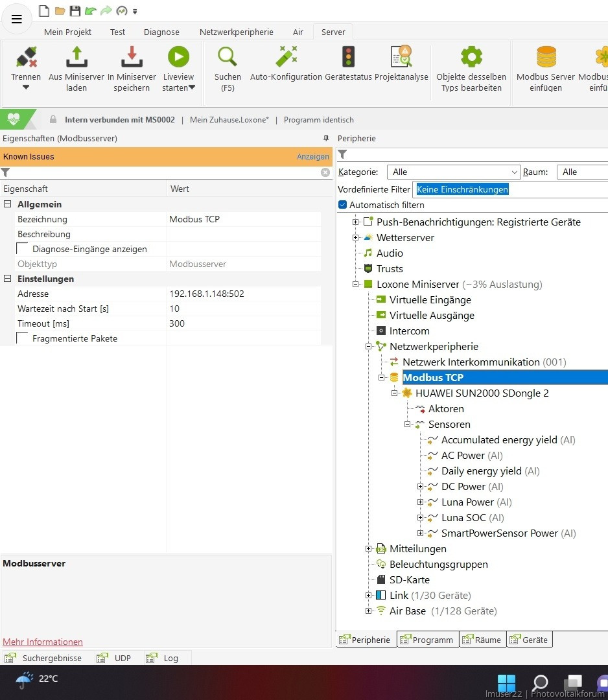Collapse the Netzwerkperipherie node
The width and height of the screenshot is (608, 700).
click(x=368, y=346)
